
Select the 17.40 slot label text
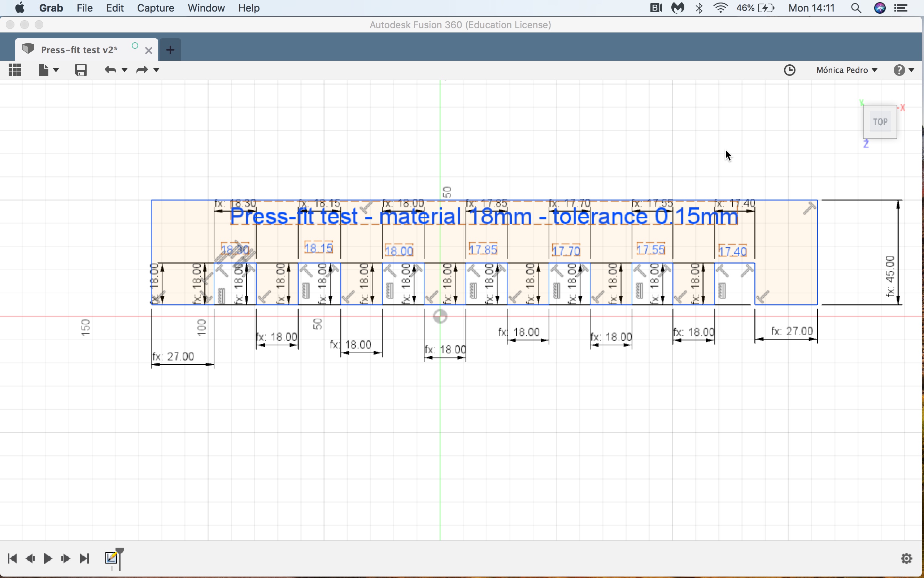click(732, 251)
